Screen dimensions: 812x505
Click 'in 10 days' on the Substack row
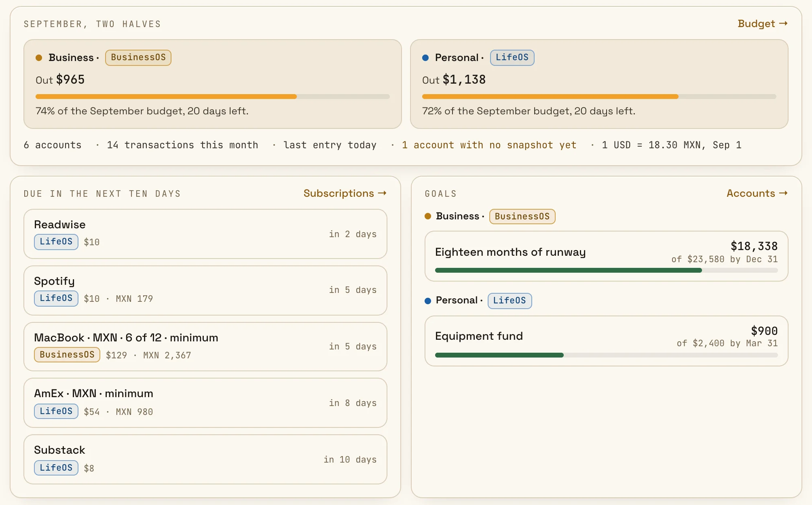coord(350,460)
